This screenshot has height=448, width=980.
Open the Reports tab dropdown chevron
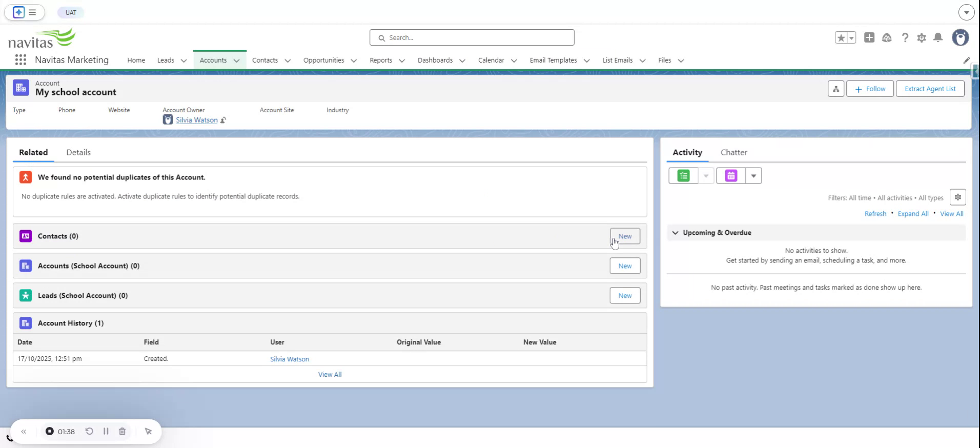click(402, 60)
